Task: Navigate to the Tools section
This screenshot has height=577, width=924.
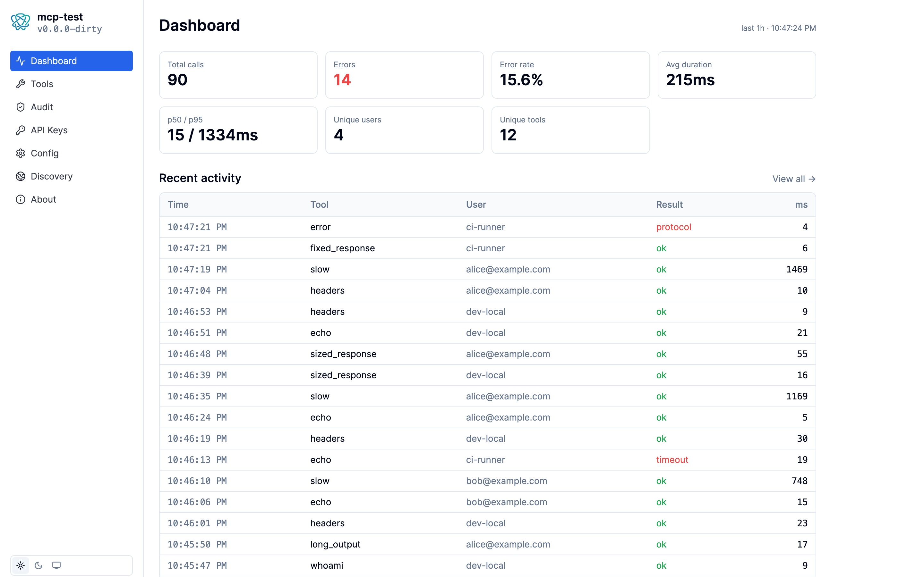Action: tap(42, 84)
